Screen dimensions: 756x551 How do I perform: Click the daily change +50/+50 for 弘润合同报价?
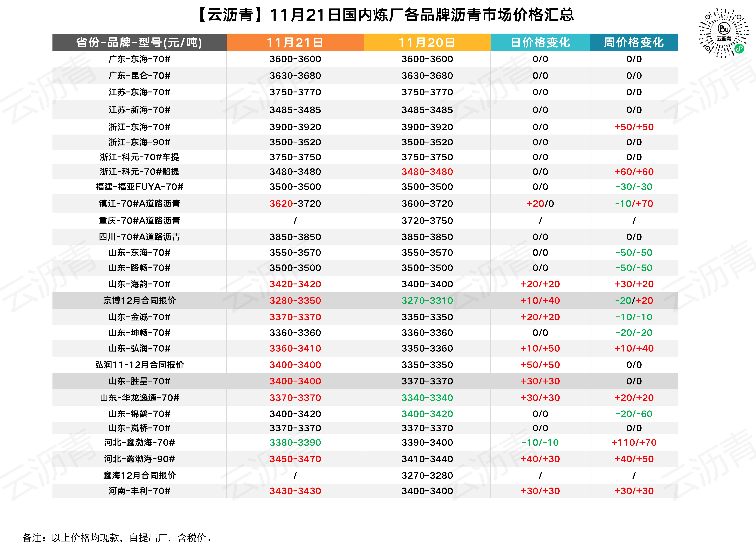540,365
